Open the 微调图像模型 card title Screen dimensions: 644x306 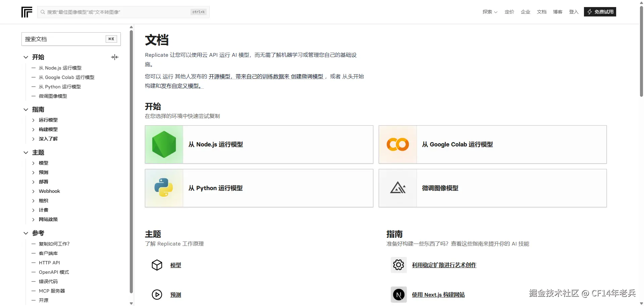coord(440,188)
